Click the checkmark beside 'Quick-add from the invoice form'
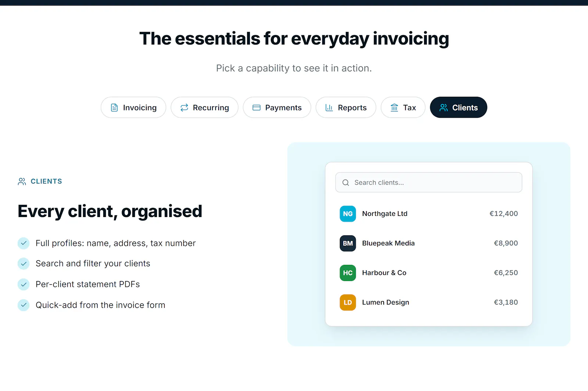This screenshot has height=391, width=588. pos(24,305)
